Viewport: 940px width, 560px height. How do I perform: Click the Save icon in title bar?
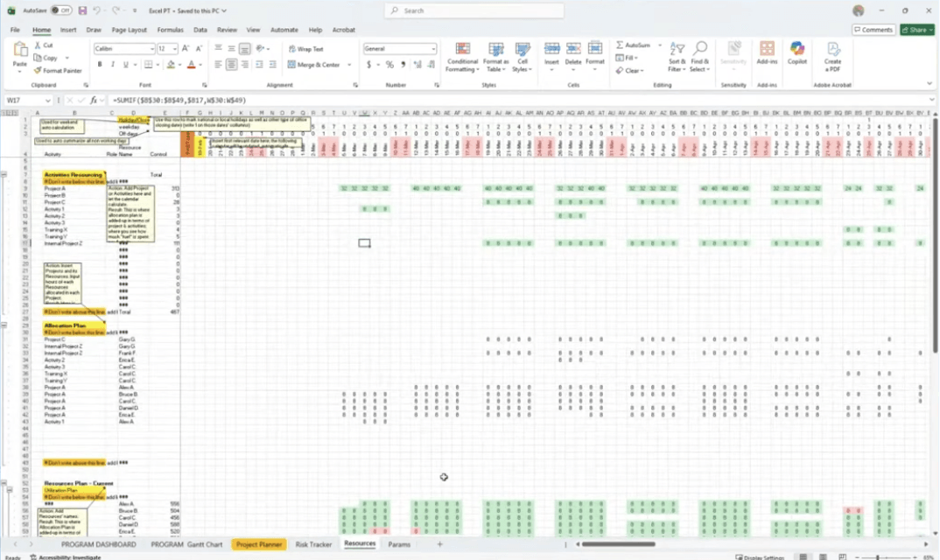point(82,10)
